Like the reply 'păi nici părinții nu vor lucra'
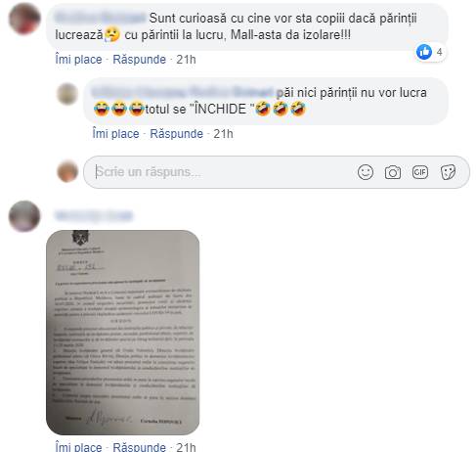 tap(115, 134)
